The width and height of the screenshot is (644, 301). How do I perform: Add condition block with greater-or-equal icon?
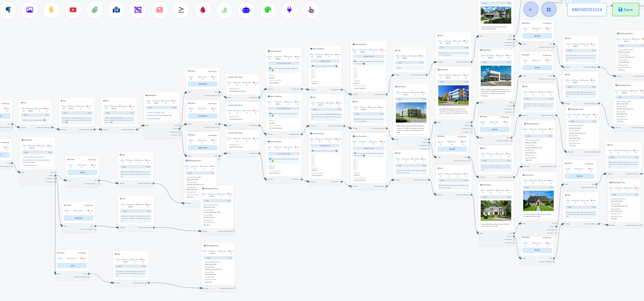181,10
